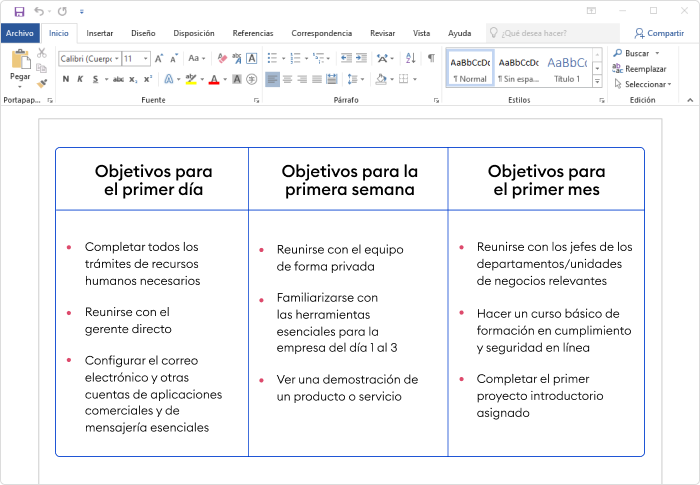Cut selection with scissors icon
The height and width of the screenshot is (485, 700).
(42, 53)
